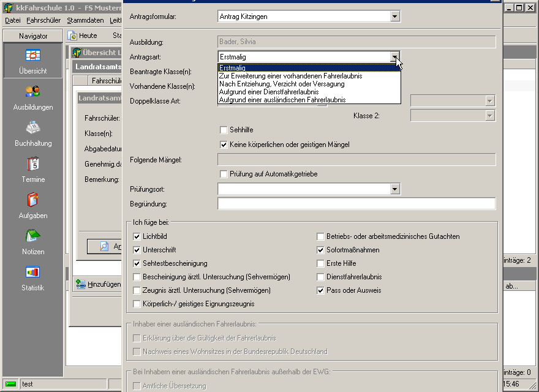Click the green status indicator in the status bar

point(10,384)
